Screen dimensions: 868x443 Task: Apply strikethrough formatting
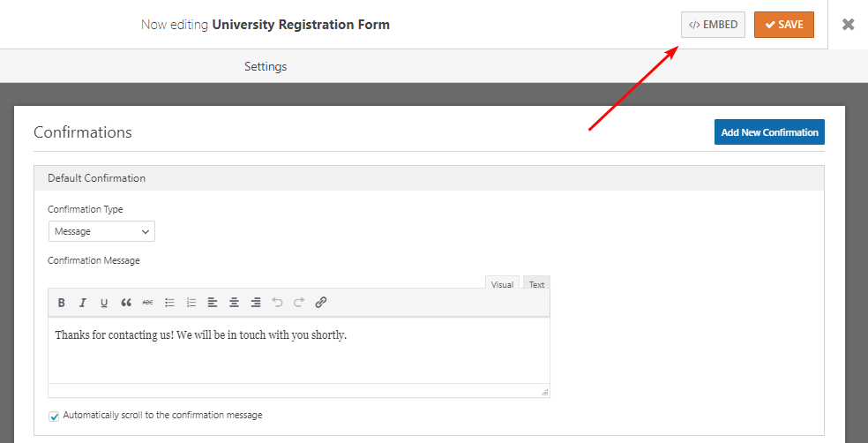click(147, 303)
